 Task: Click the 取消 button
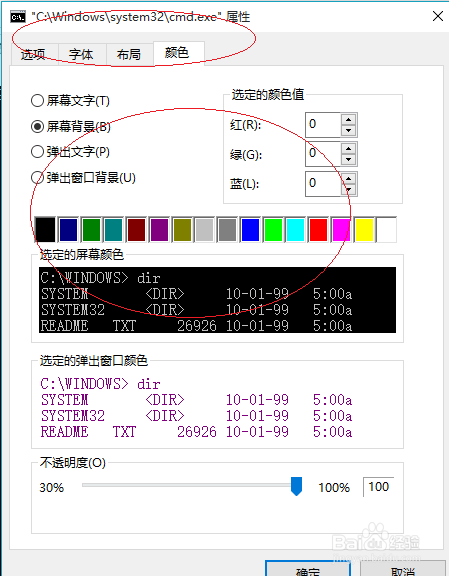[x=403, y=569]
